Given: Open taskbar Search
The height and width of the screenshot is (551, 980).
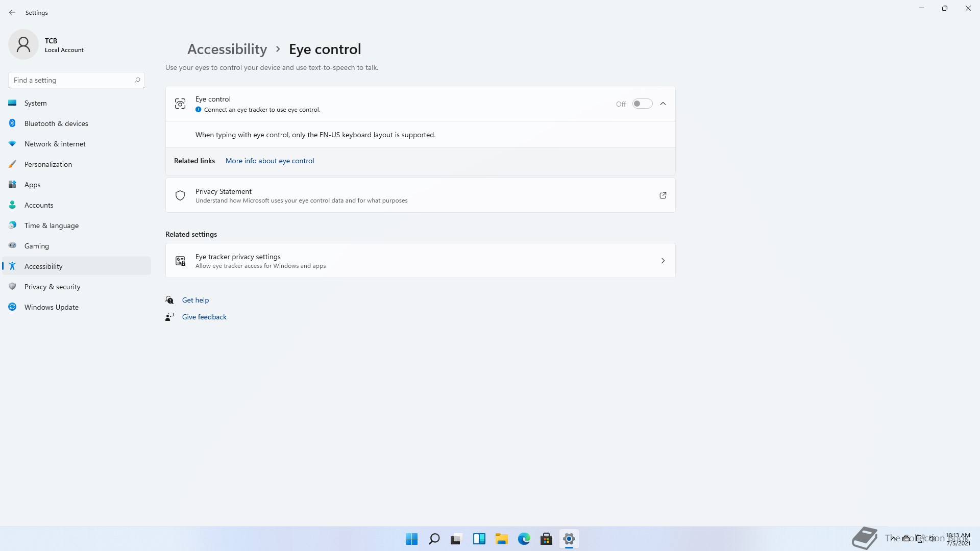Looking at the screenshot, I should pyautogui.click(x=434, y=539).
